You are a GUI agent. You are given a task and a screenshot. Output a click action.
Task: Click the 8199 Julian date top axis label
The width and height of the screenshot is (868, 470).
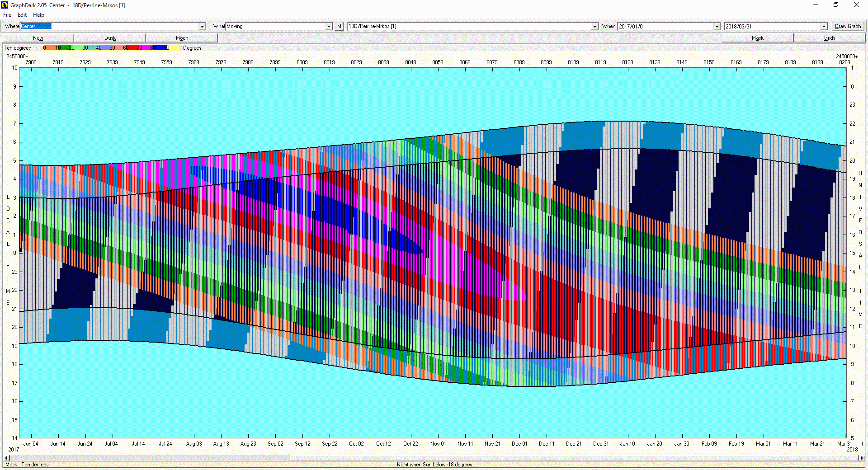coord(817,62)
